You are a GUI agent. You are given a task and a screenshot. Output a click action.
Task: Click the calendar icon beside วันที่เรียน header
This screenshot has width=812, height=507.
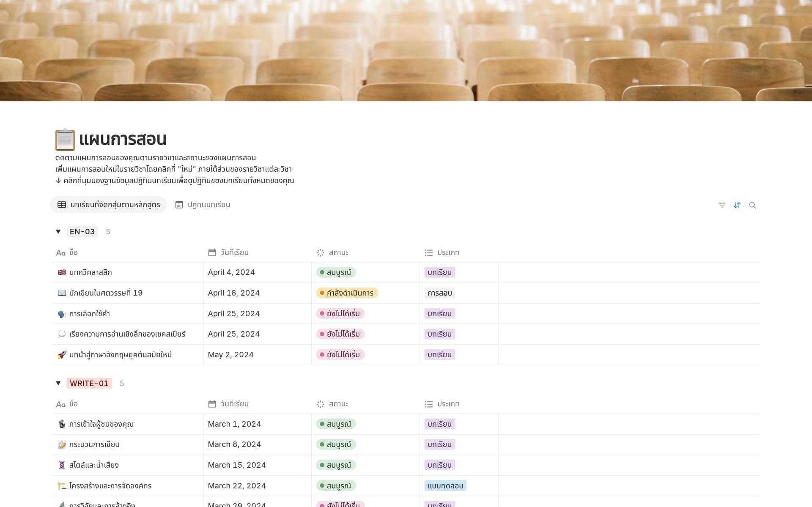[212, 252]
